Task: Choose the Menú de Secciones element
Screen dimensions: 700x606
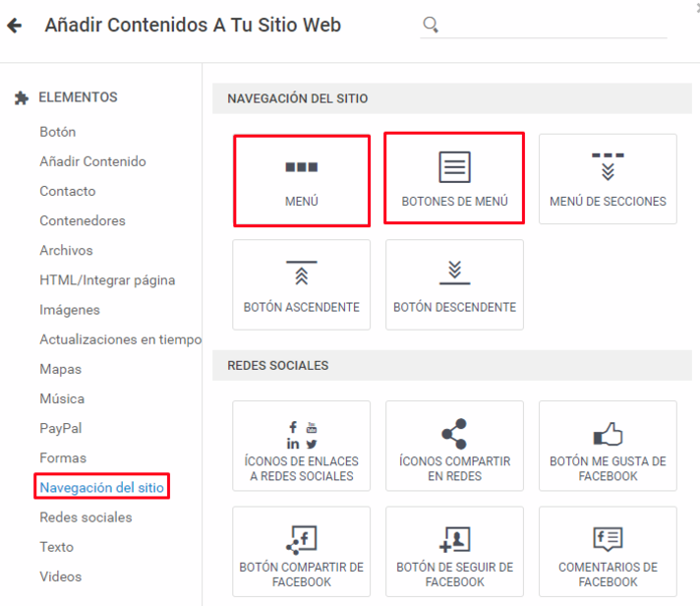Action: [x=608, y=179]
